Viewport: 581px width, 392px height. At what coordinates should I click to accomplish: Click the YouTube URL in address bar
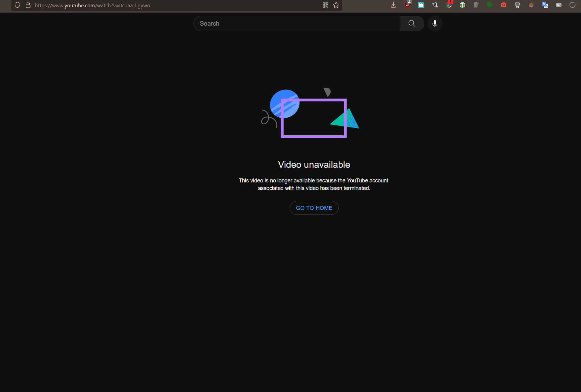(x=92, y=5)
